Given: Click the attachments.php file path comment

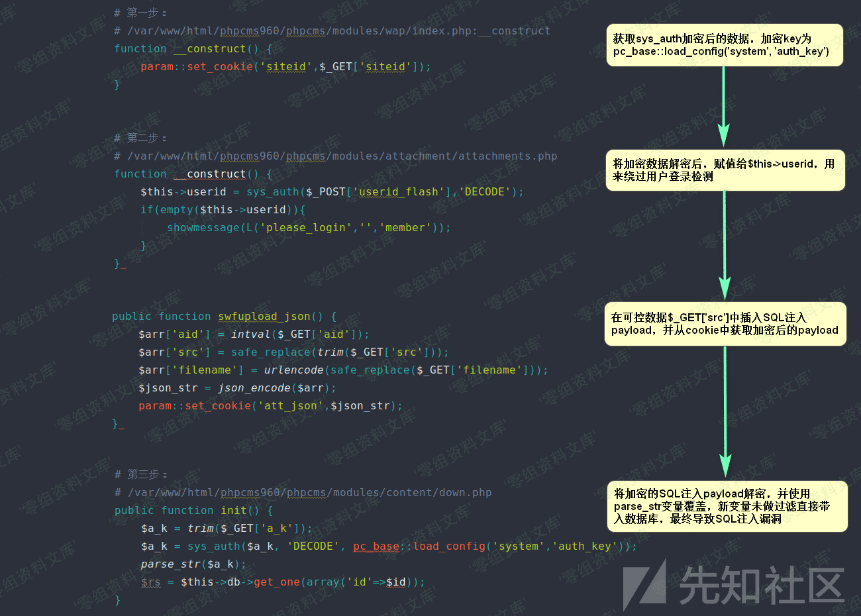Looking at the screenshot, I should [335, 156].
